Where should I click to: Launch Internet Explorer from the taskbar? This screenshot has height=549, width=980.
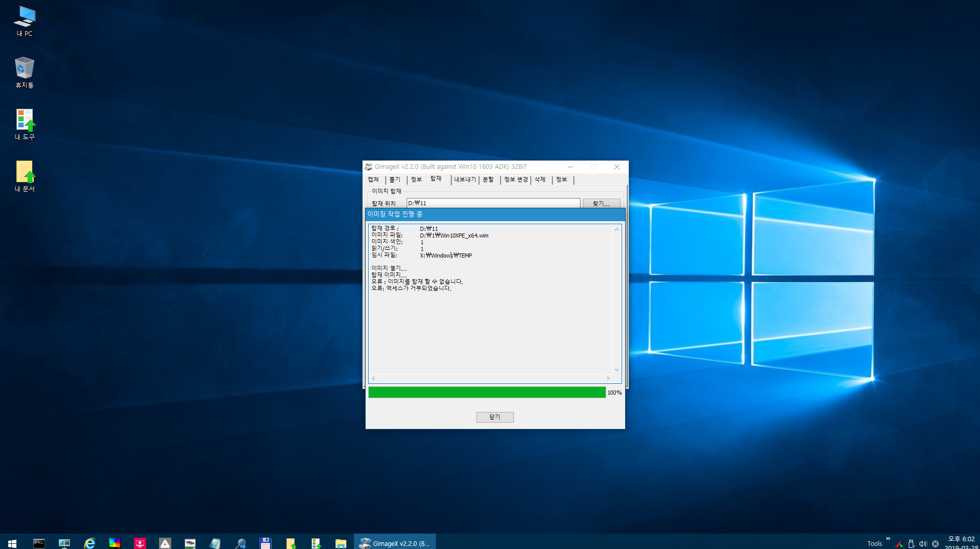[x=89, y=543]
